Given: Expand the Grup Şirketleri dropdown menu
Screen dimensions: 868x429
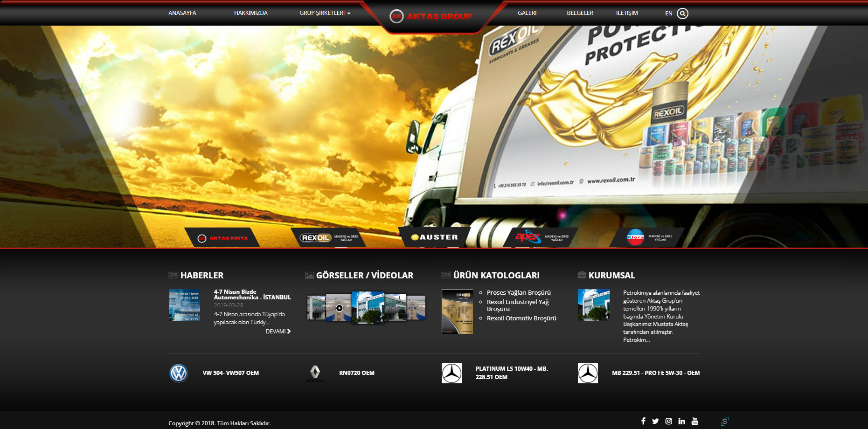Looking at the screenshot, I should click(x=325, y=13).
